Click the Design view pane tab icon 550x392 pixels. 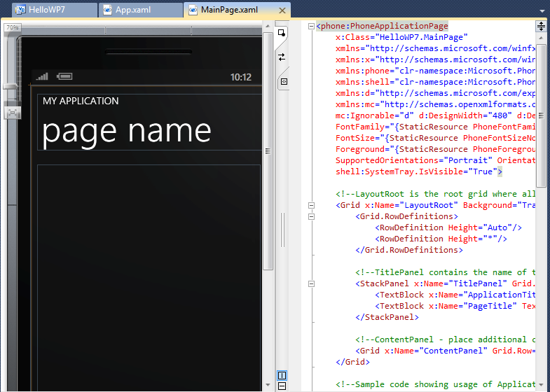point(282,32)
